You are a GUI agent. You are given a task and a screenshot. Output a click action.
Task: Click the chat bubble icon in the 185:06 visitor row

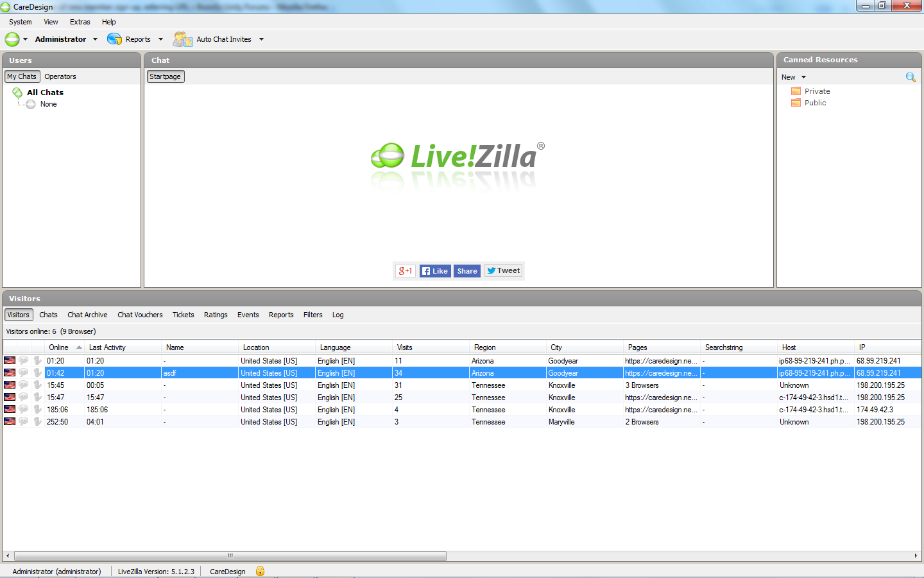pos(24,409)
